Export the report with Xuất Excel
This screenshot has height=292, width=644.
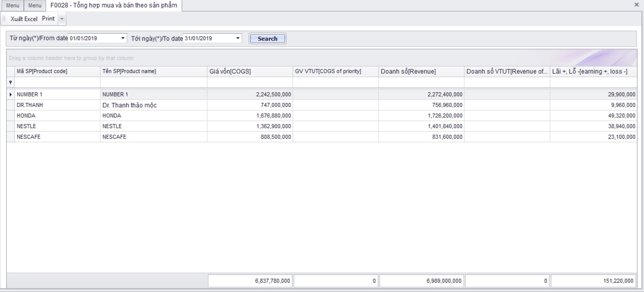coord(24,19)
